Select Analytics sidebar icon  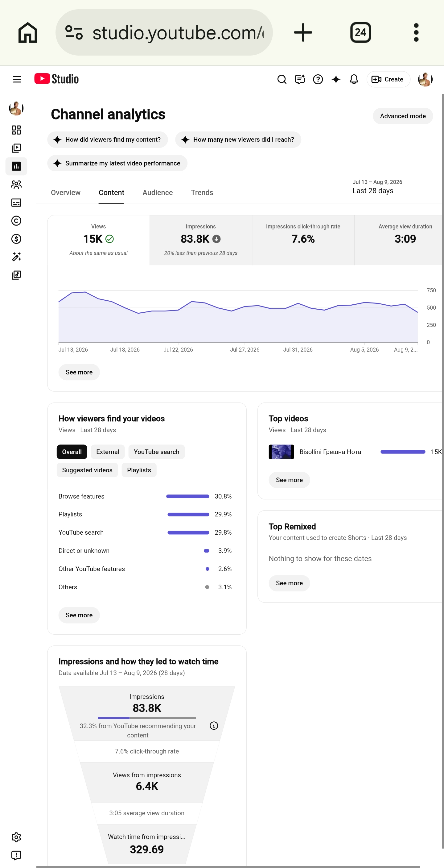[x=16, y=166]
